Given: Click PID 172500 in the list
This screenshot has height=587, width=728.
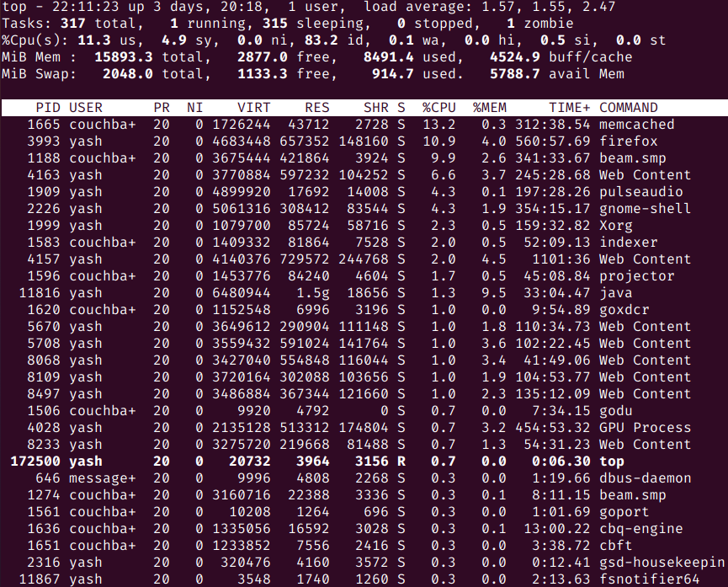Looking at the screenshot, I should [35, 462].
